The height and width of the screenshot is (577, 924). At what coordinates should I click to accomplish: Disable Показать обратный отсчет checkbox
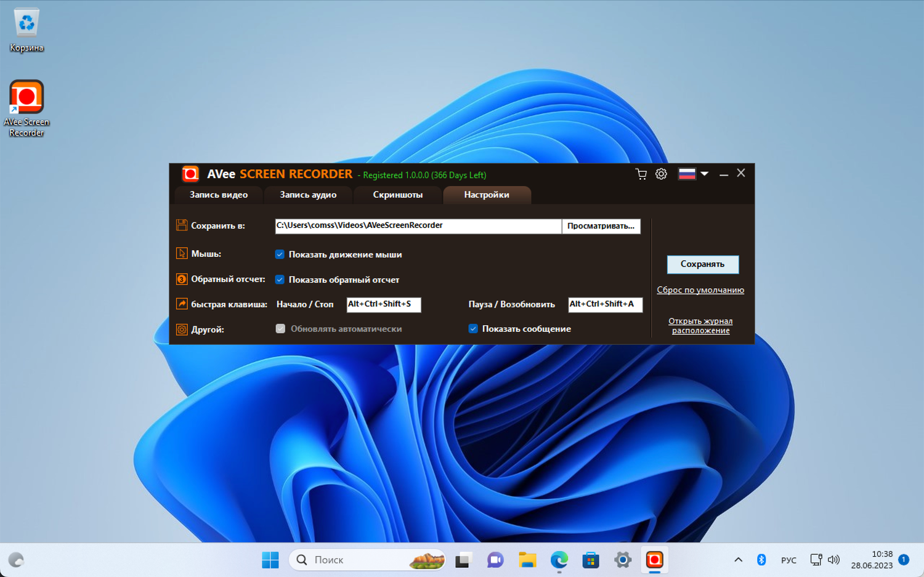pyautogui.click(x=280, y=280)
